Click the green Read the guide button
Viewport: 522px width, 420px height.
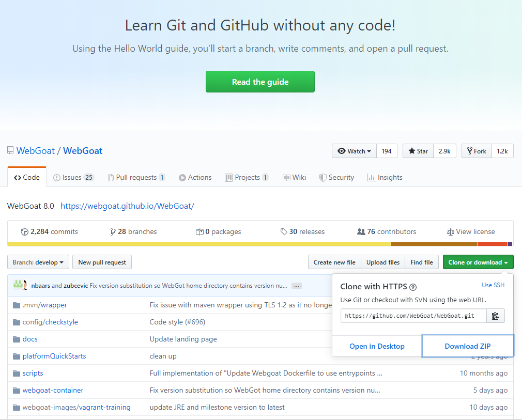tap(260, 82)
